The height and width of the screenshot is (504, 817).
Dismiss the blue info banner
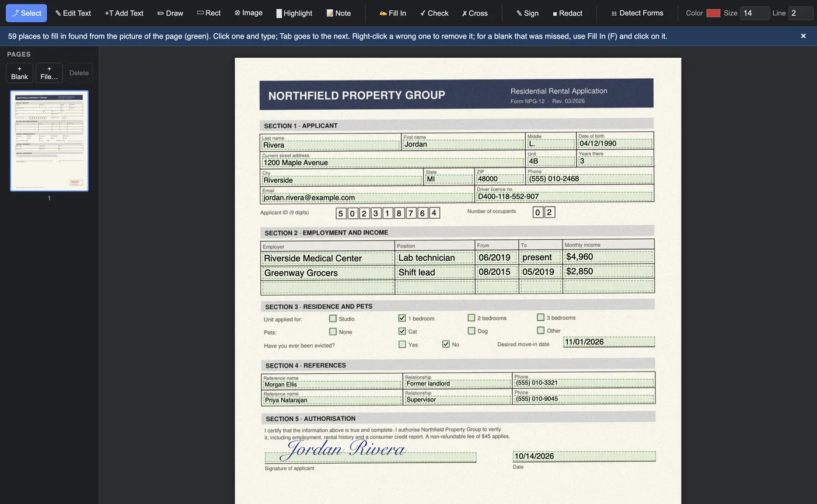803,36
